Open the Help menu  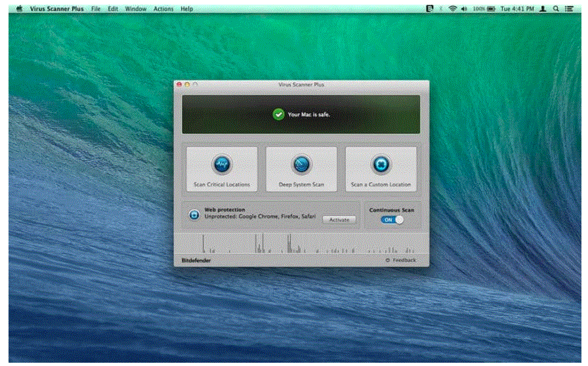pos(187,9)
